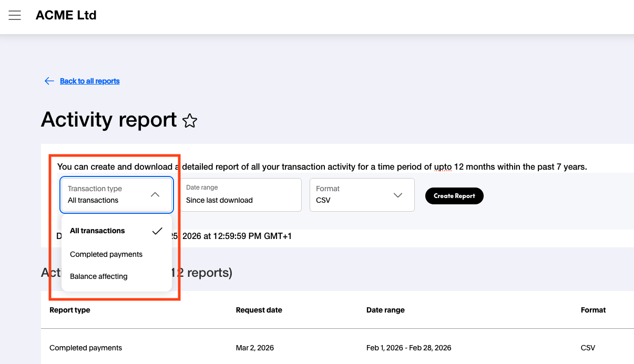Select the Balance affecting transaction type
This screenshot has height=364, width=634.
99,276
